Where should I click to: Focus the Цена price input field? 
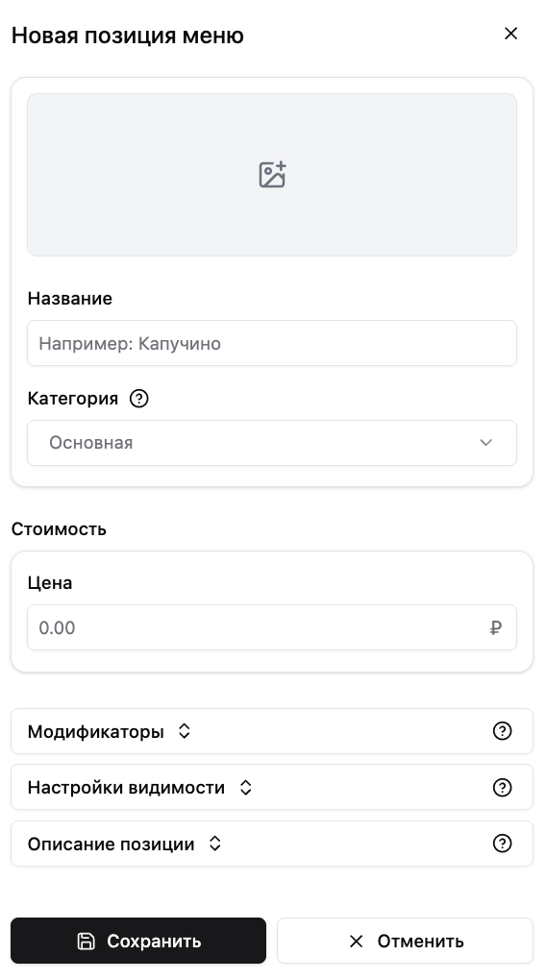[272, 627]
